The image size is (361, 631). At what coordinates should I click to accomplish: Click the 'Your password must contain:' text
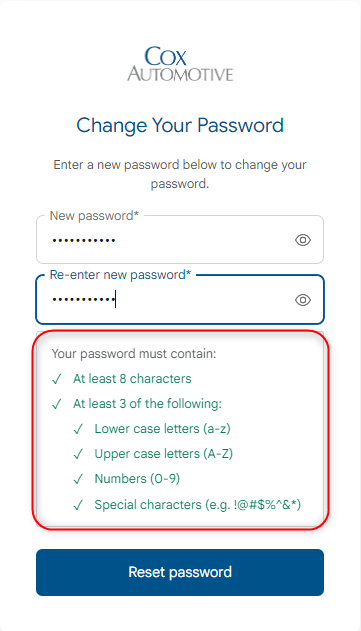(x=134, y=354)
